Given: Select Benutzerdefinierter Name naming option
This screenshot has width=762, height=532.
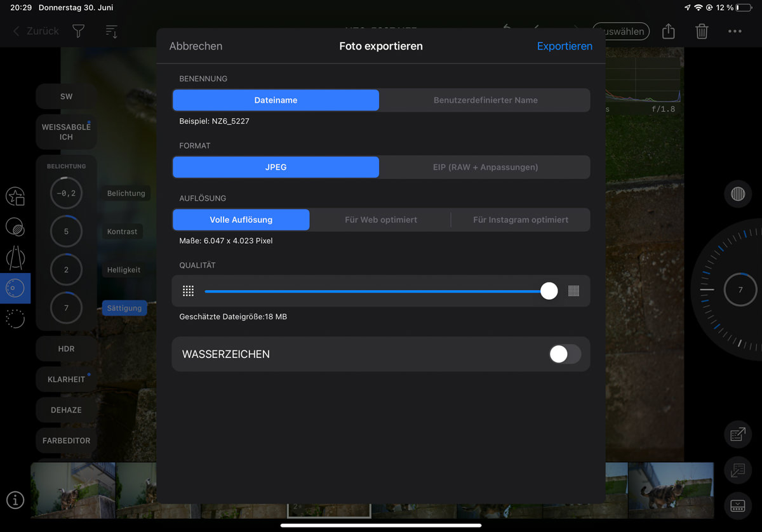Looking at the screenshot, I should 485,100.
